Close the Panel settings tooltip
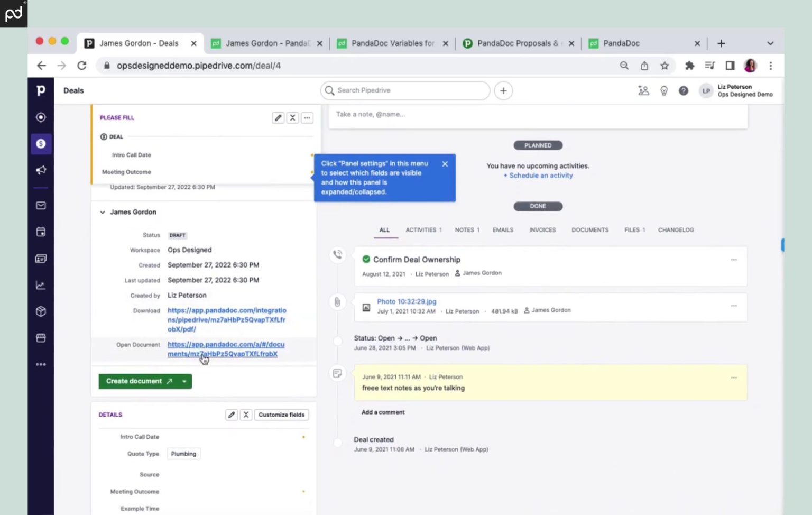The image size is (812, 515). pos(445,164)
